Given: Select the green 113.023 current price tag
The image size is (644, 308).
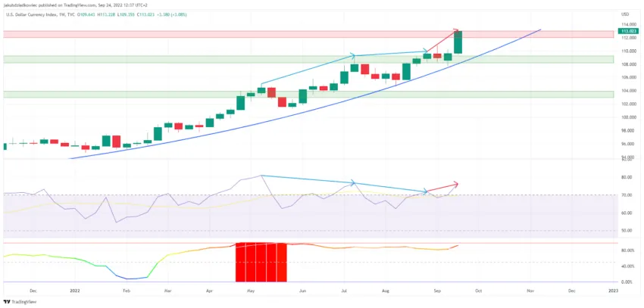Looking at the screenshot, I should point(627,31).
